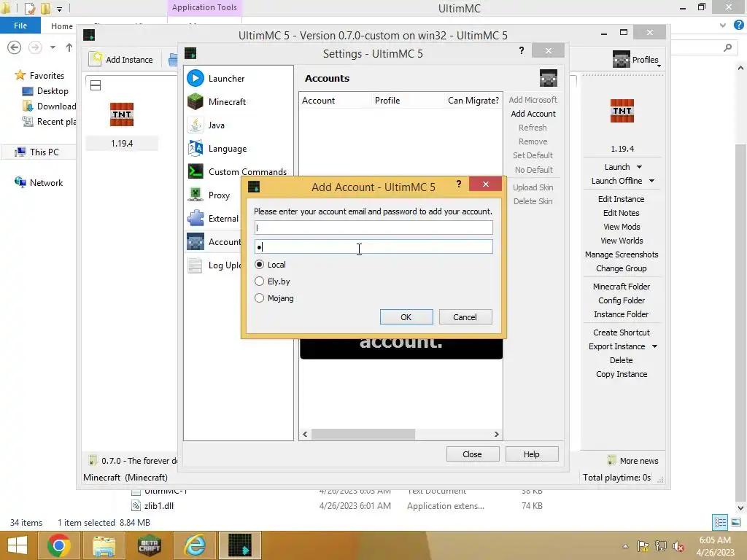Expand the Explorer ribbon chevron
The width and height of the screenshot is (747, 560).
click(723, 26)
